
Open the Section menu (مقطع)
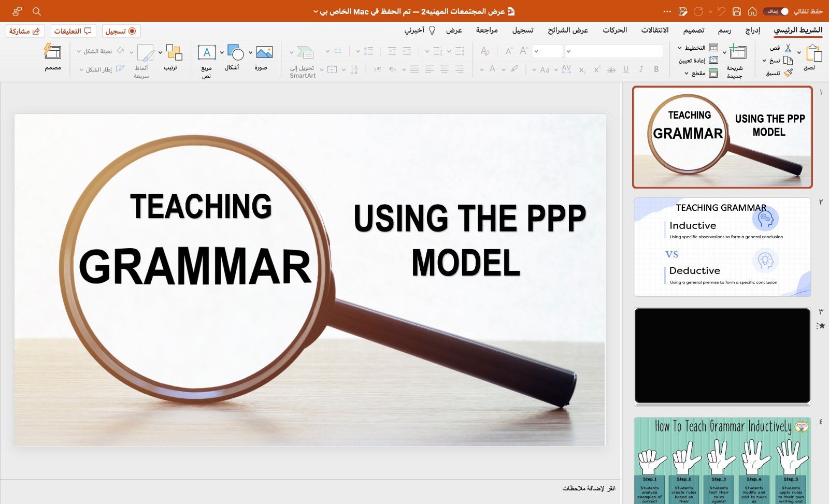(x=701, y=73)
